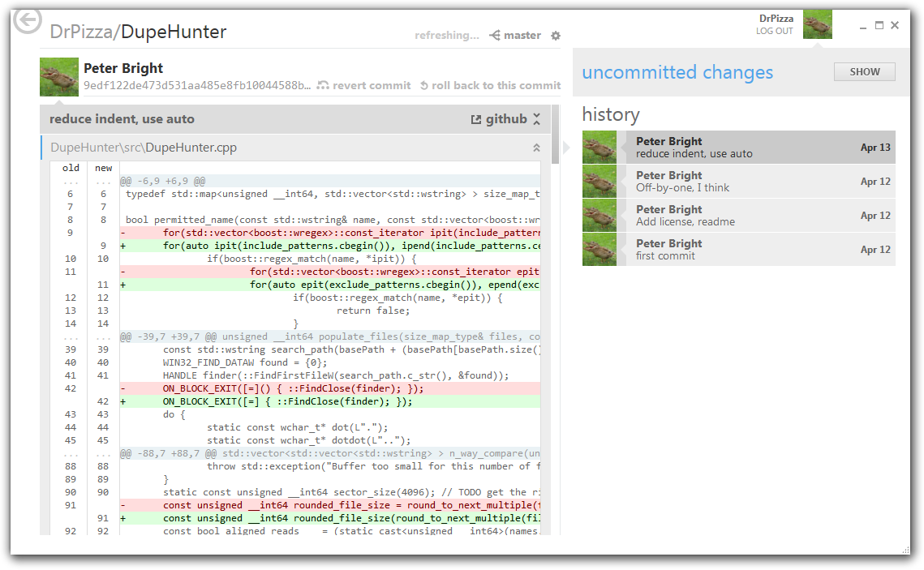Dismiss the commit diff with the X
The image size is (924, 570).
coord(535,118)
